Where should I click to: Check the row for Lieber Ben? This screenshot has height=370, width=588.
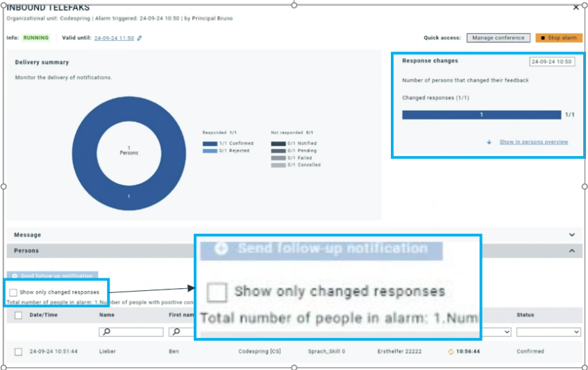click(x=18, y=352)
